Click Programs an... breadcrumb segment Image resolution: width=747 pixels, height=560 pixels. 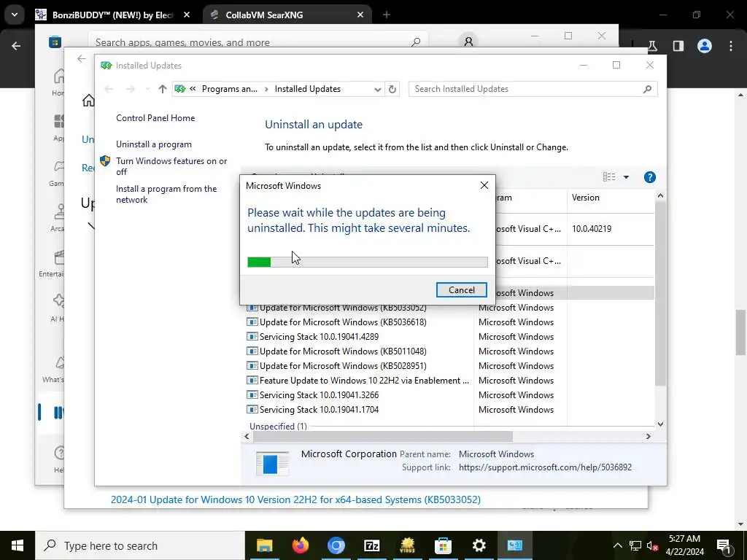coord(230,89)
